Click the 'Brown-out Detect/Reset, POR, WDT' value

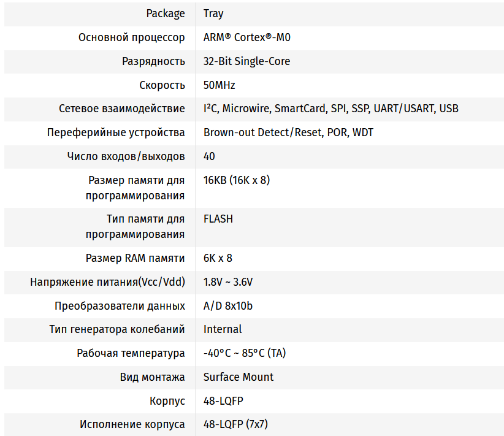(288, 132)
